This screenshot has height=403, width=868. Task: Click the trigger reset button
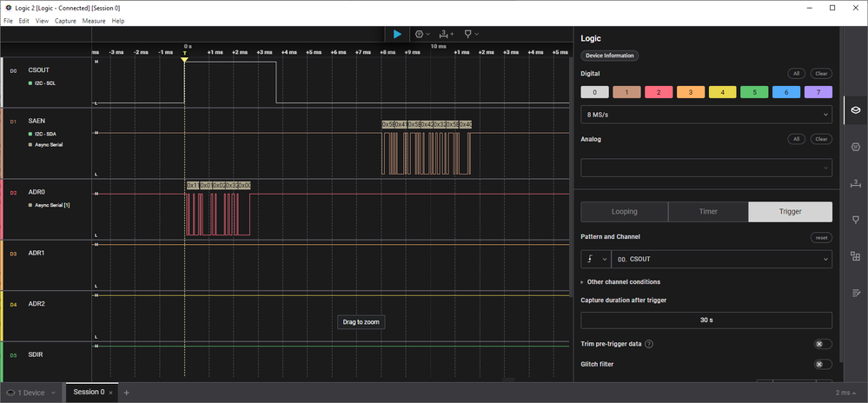821,237
